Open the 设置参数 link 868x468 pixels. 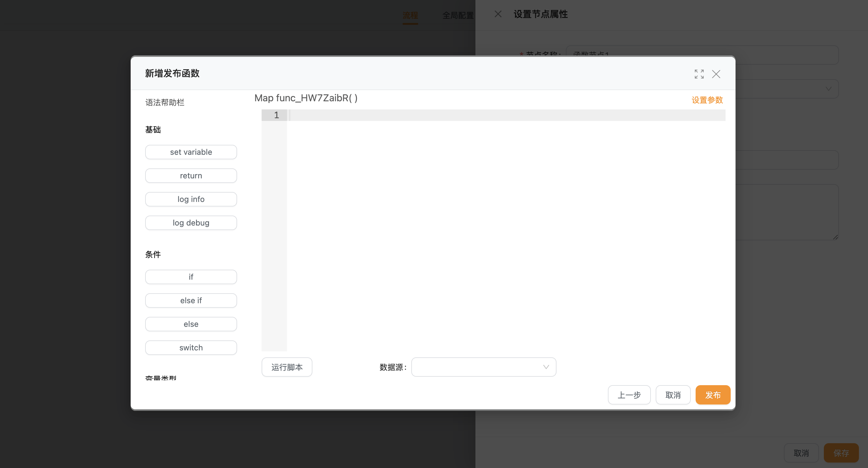(x=707, y=100)
